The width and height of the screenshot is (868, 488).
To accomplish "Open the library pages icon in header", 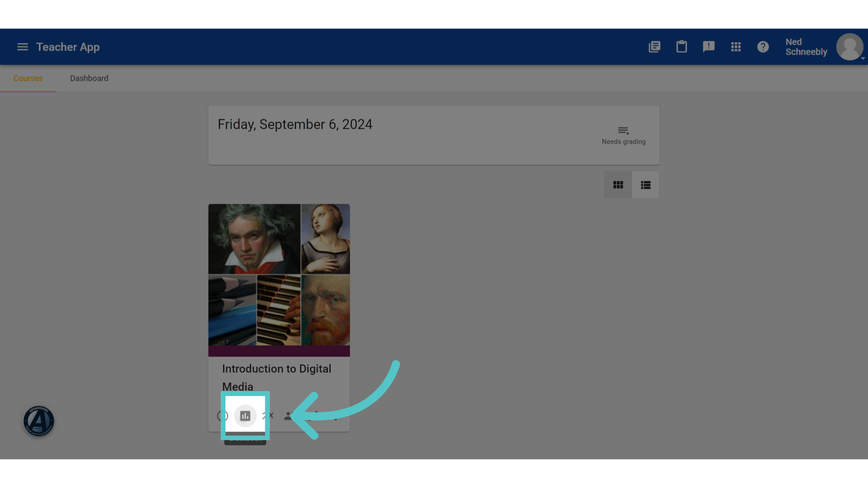I will pos(655,47).
